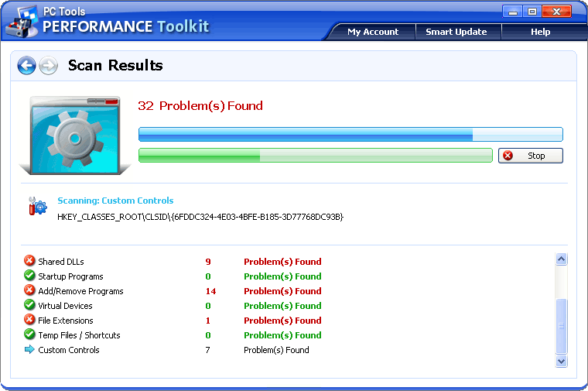Click red error icon beside File Extensions
The image size is (588, 391).
(x=29, y=319)
